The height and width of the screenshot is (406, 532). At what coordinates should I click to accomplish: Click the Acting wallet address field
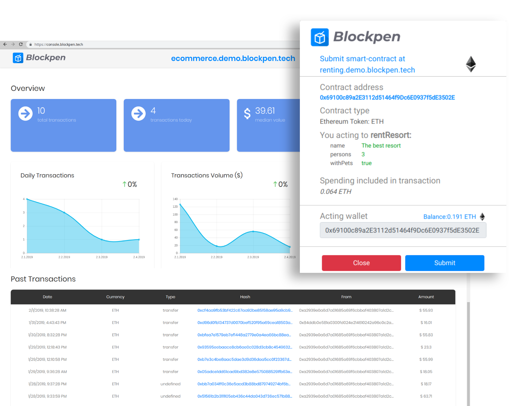[403, 230]
